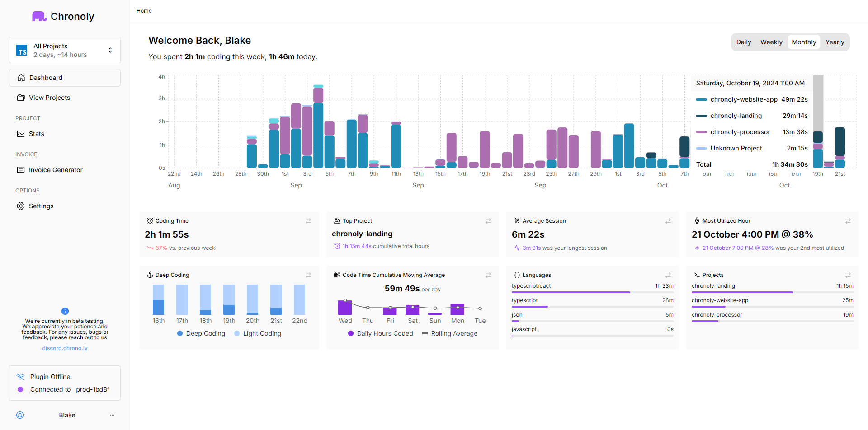
Task: Click the Settings gear icon
Action: point(21,206)
